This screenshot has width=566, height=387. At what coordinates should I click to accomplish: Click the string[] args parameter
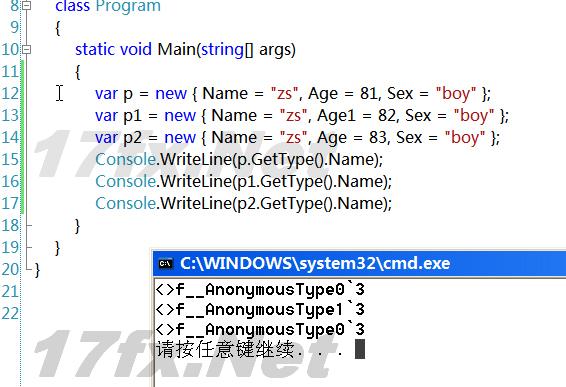coord(248,50)
